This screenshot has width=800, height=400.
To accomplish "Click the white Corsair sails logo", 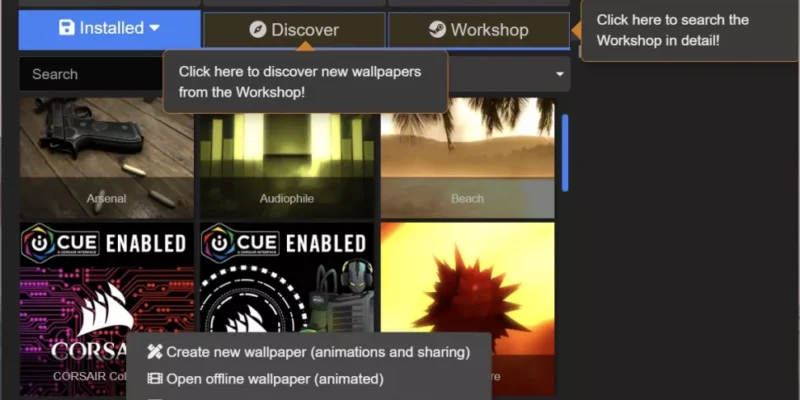I will tap(98, 312).
